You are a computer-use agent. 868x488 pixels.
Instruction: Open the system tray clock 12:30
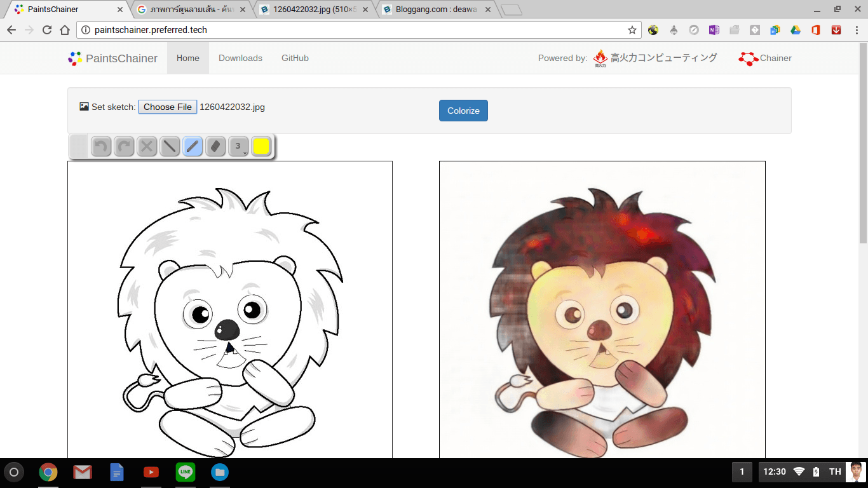pos(775,471)
